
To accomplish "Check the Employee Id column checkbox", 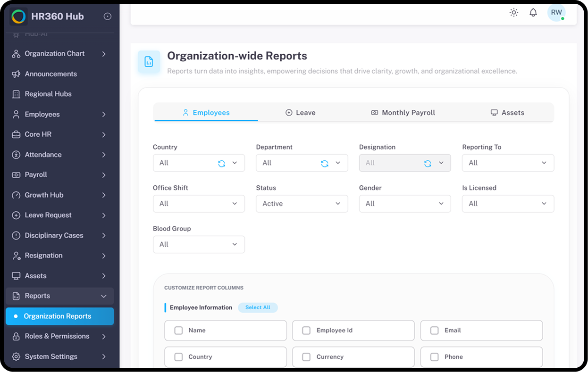I will (x=306, y=331).
